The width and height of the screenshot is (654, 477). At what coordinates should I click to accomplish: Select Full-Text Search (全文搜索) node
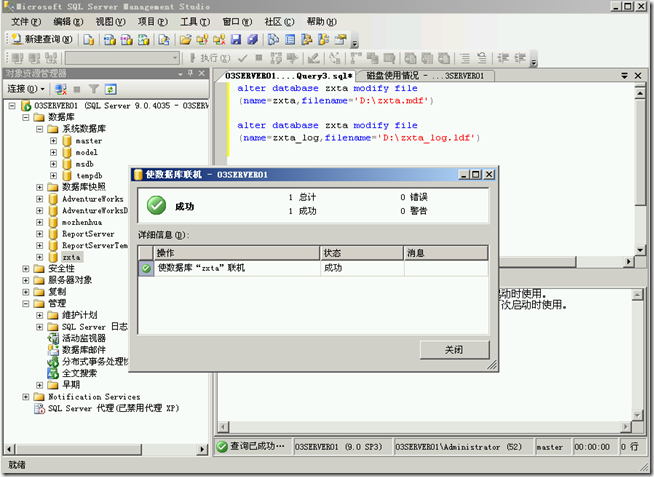point(79,373)
